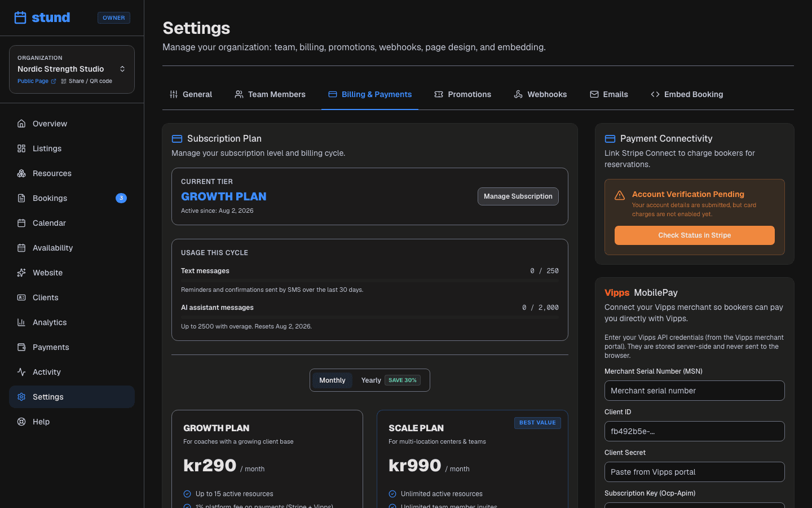Click 'Up to 15 active resources' feature

tap(235, 494)
